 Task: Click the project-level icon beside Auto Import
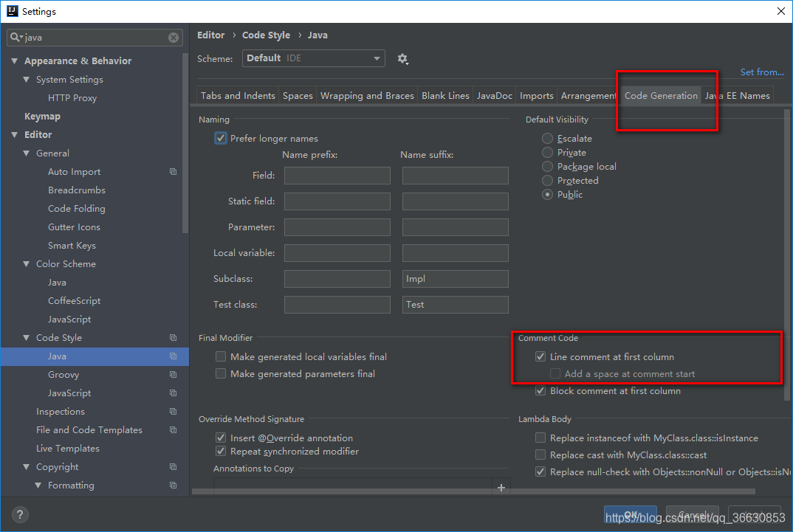point(173,172)
